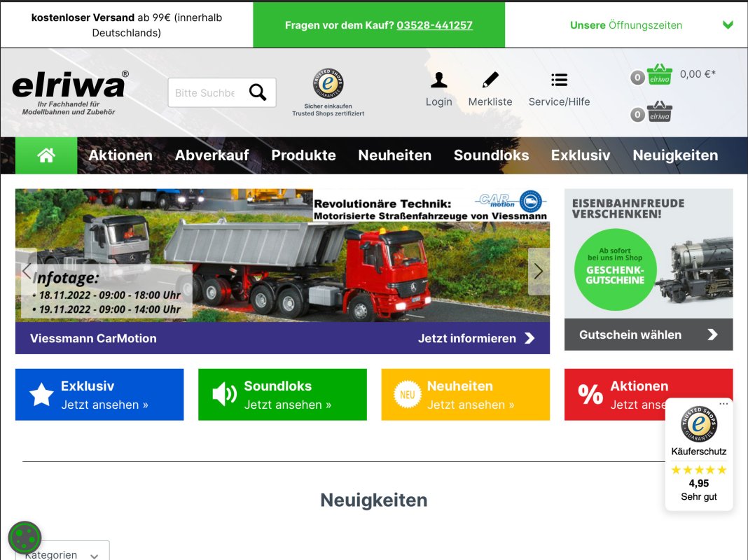Open the Kategorien dropdown
Image resolution: width=748 pixels, height=560 pixels.
[62, 553]
